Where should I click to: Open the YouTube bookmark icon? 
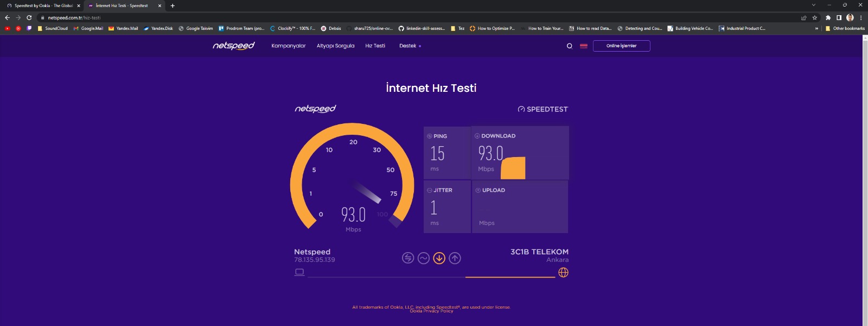(x=8, y=28)
